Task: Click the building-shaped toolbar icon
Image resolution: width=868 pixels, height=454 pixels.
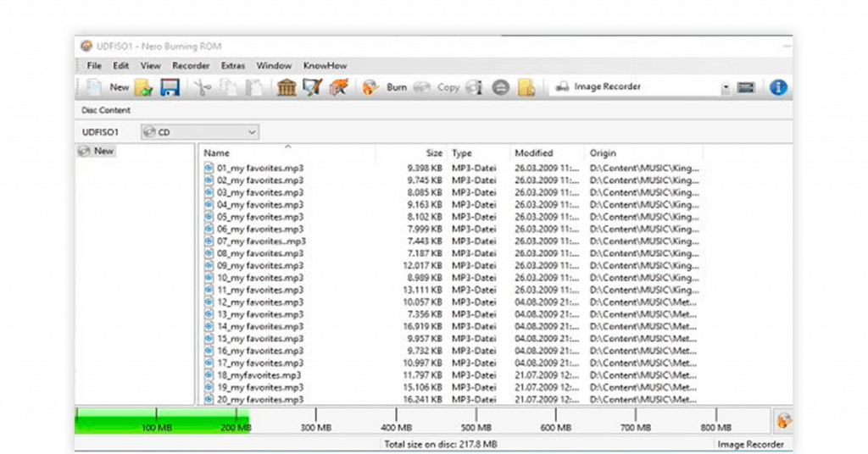Action: point(287,87)
